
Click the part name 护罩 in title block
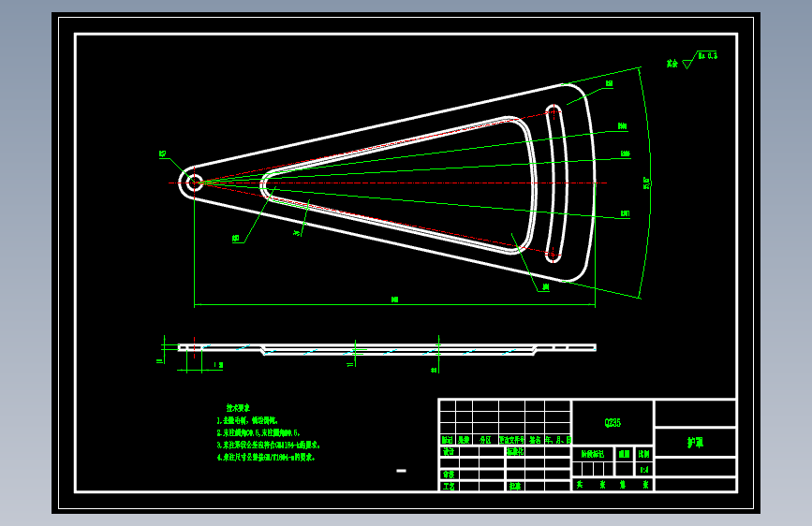pos(695,442)
